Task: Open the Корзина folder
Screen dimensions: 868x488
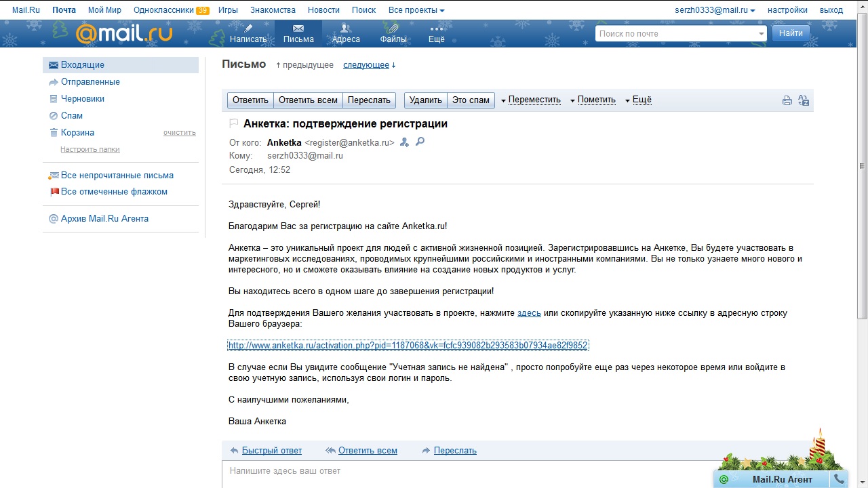Action: tap(77, 133)
